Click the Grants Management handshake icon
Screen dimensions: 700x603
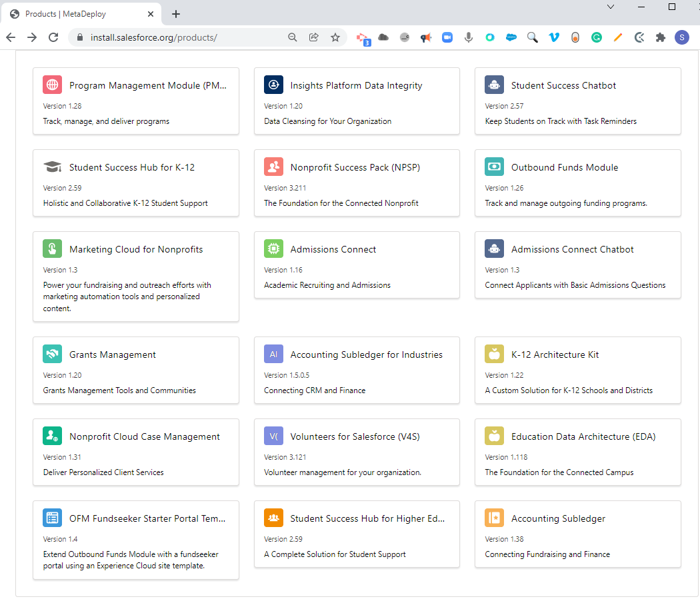tap(52, 354)
